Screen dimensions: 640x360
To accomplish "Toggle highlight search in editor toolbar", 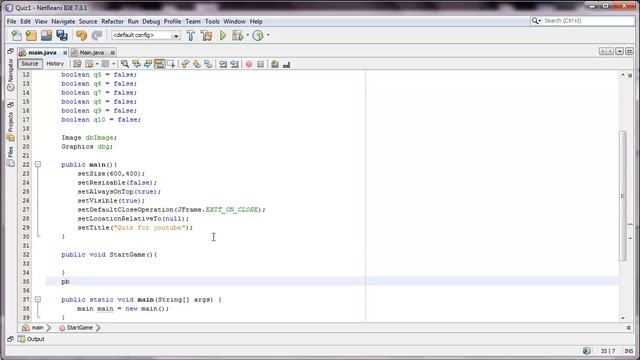I will [x=160, y=64].
